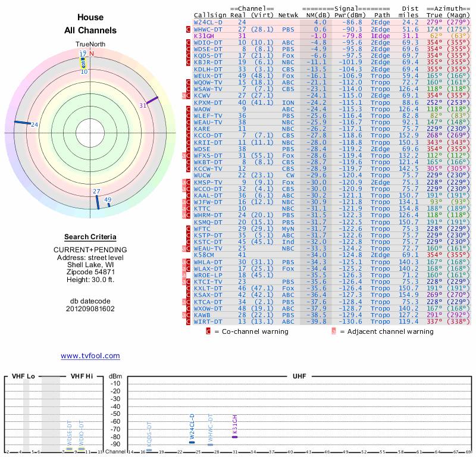
Task: Click the KPXM-DT callsign link
Action: point(208,102)
